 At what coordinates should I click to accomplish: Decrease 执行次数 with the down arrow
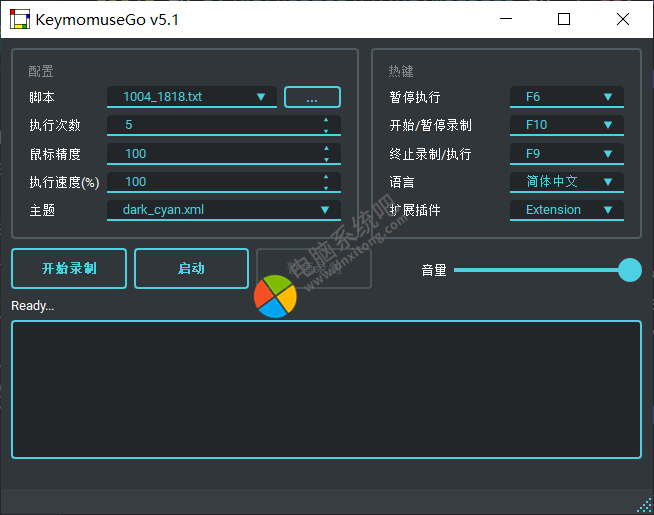325,131
